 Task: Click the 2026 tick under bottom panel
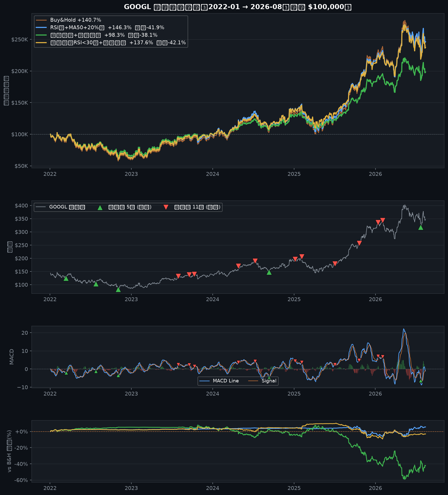375,488
